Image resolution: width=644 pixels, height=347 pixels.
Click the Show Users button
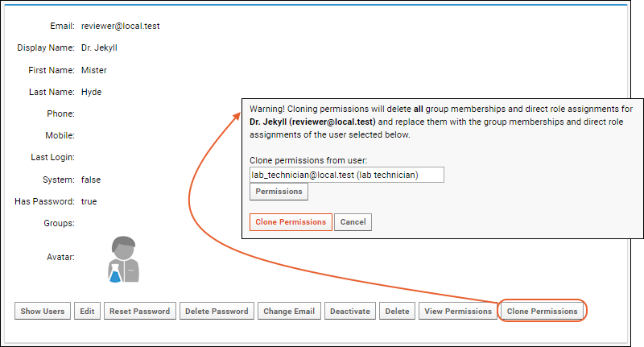[43, 312]
